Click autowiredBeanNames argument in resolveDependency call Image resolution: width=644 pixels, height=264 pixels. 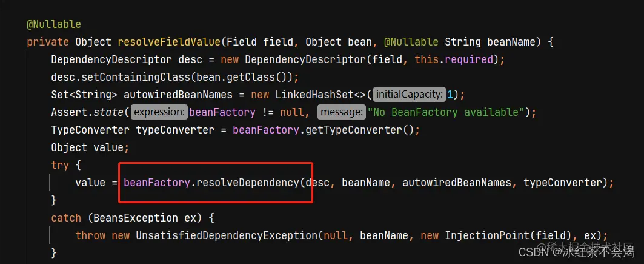(x=457, y=183)
